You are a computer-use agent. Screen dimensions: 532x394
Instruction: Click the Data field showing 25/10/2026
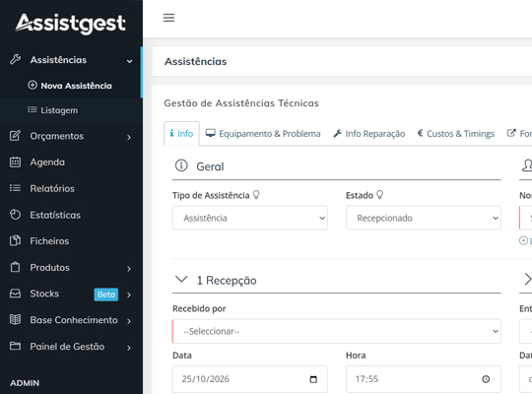pos(249,379)
